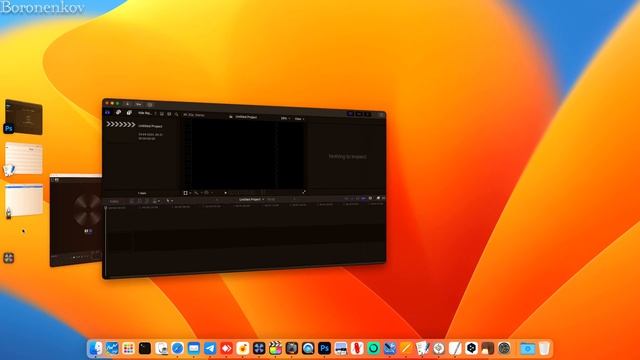
Task: Click the Untitled Project title above viewer
Action: [x=246, y=117]
